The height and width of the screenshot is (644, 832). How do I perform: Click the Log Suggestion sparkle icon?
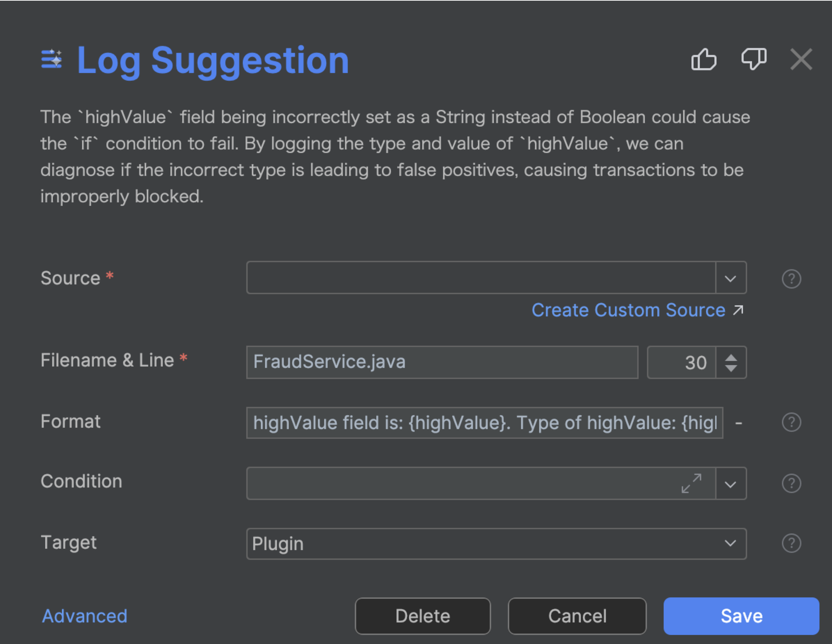click(51, 59)
